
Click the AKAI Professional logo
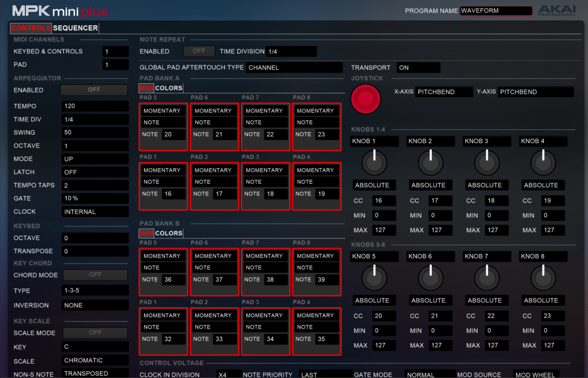[x=557, y=10]
